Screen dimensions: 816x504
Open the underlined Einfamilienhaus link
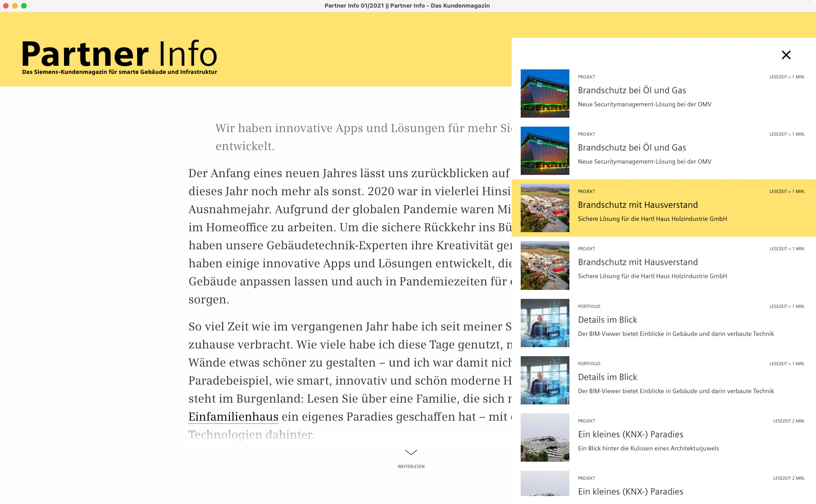(x=233, y=417)
